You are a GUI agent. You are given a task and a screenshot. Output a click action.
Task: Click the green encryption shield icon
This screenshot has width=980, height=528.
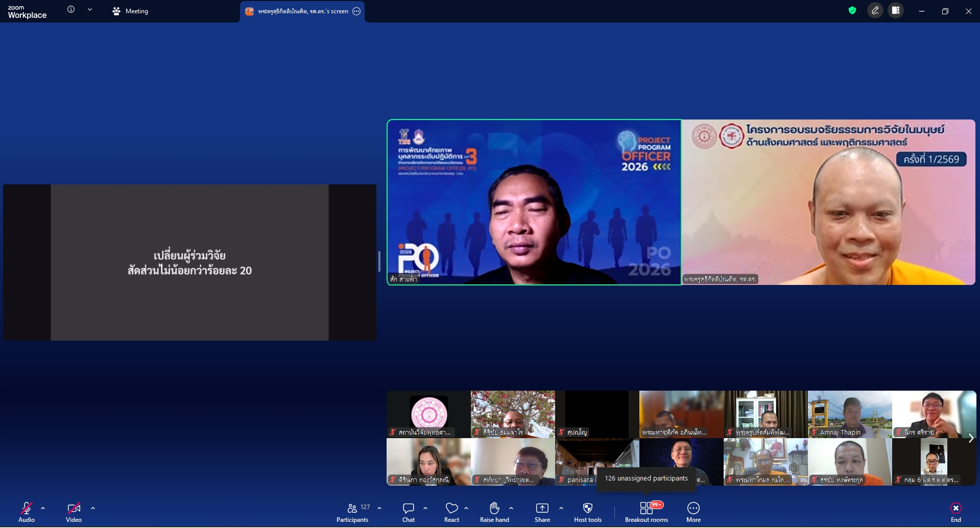[x=852, y=10]
